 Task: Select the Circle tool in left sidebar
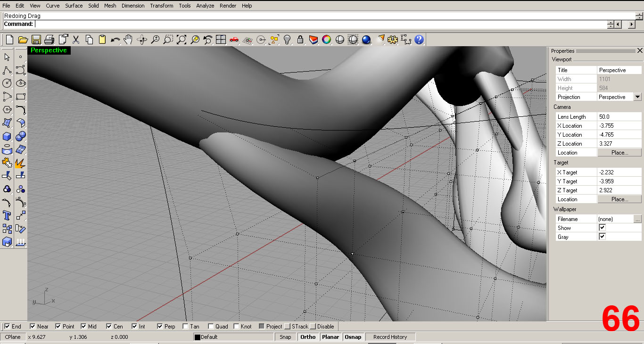click(x=7, y=83)
